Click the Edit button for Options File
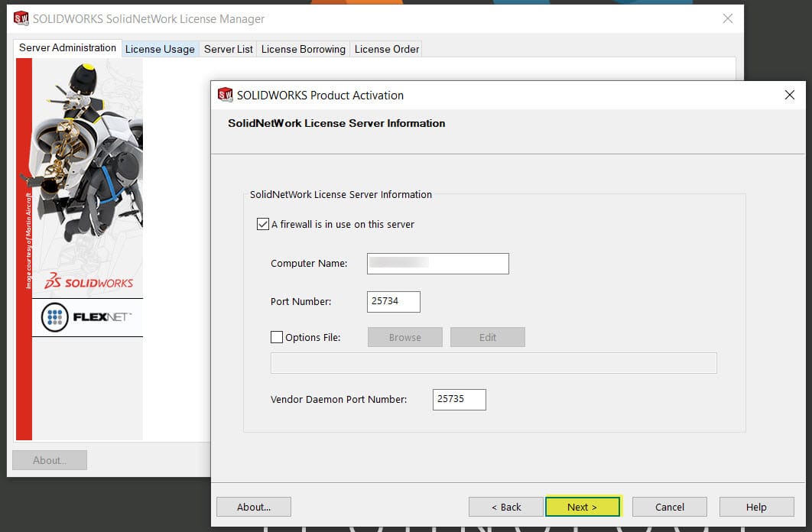Screen dimensions: 812x532 pyautogui.click(x=487, y=337)
